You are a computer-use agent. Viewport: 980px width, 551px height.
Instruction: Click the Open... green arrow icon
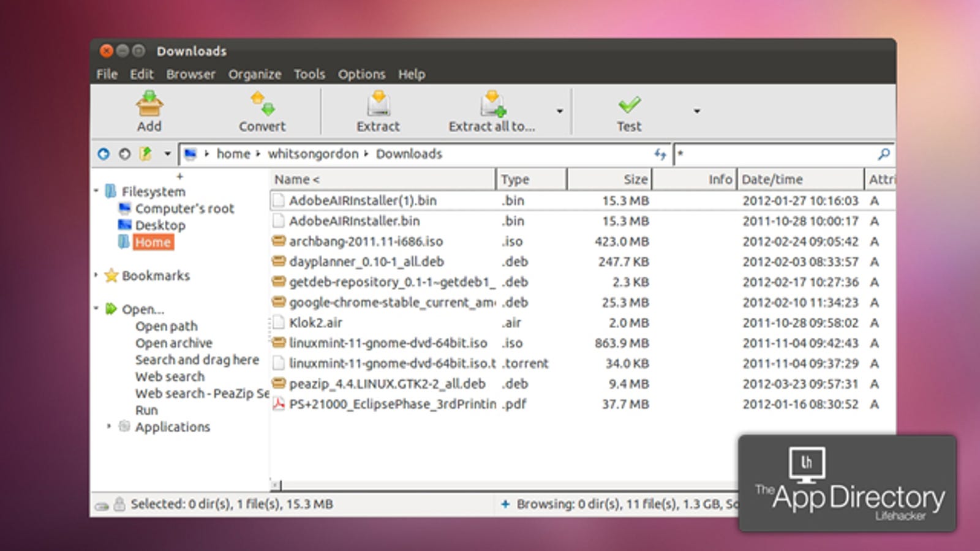click(111, 309)
